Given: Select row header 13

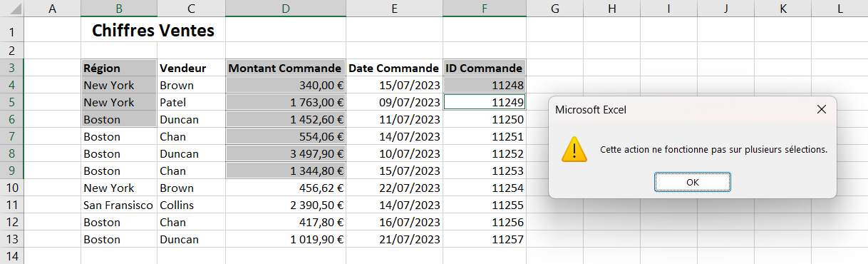Looking at the screenshot, I should [x=12, y=239].
